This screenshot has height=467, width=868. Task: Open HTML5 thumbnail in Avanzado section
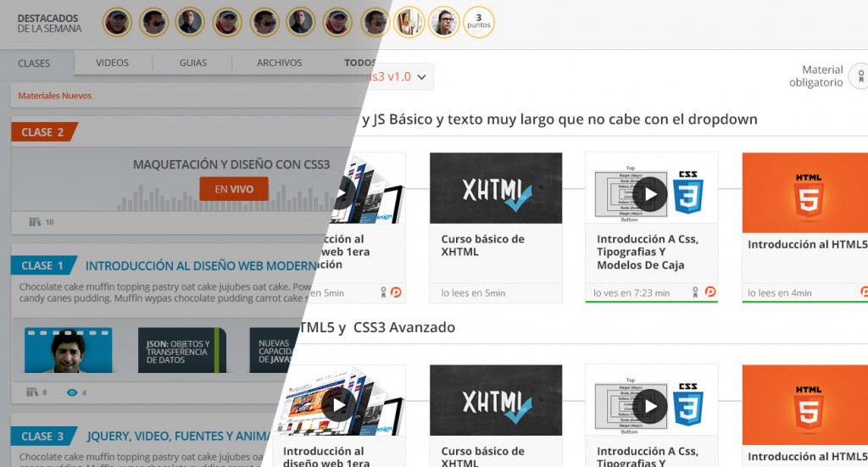click(805, 404)
